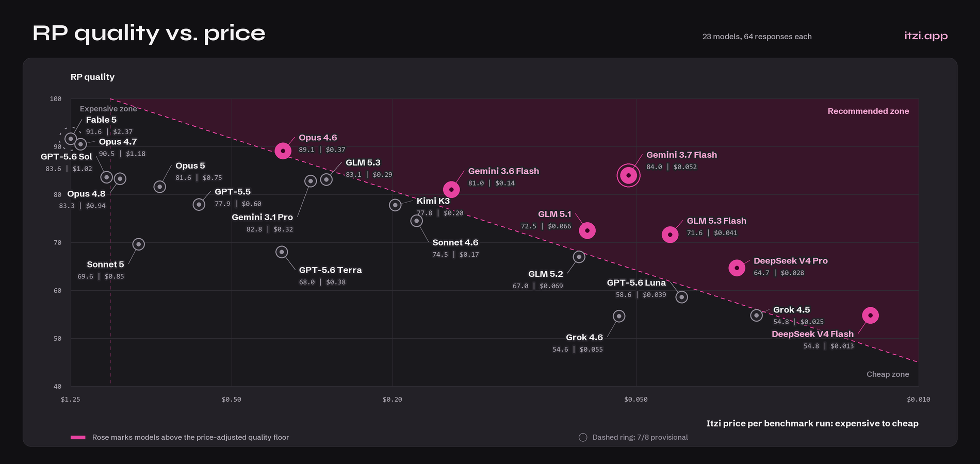Image resolution: width=980 pixels, height=464 pixels.
Task: Click the GLM 5.3 Flash data point
Action: tap(670, 235)
